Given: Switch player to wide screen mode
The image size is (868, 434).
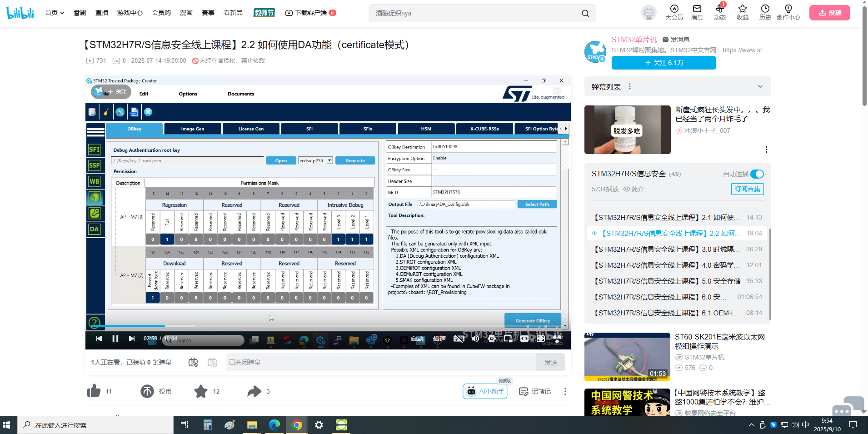Looking at the screenshot, I should 524,339.
